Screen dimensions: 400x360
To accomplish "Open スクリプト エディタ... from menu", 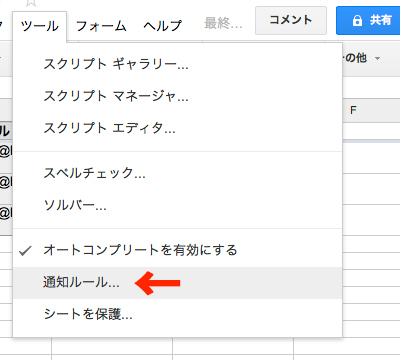I will (177, 128).
